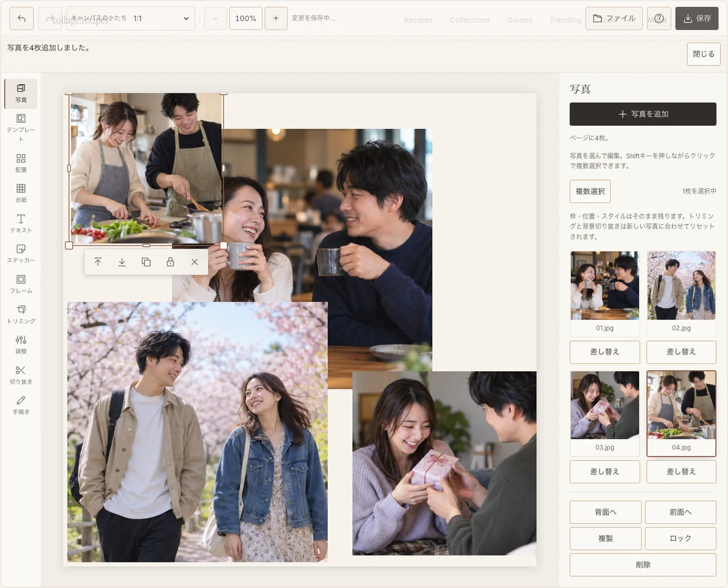The height and width of the screenshot is (588, 728).
Task: Select the 配置 layout tool
Action: (x=21, y=163)
